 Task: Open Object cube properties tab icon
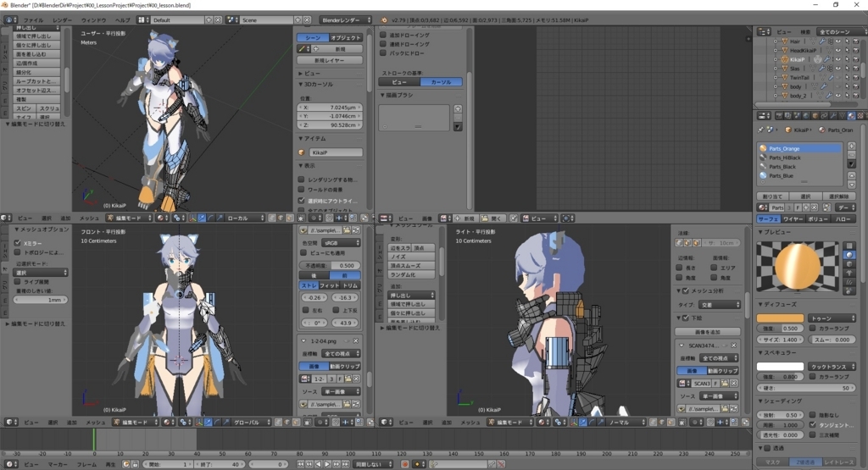click(x=815, y=115)
